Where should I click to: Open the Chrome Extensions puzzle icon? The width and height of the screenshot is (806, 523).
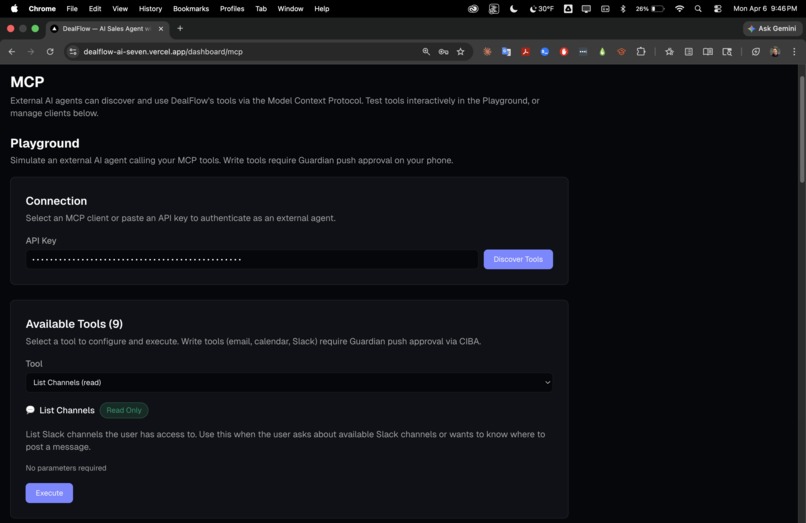[640, 51]
